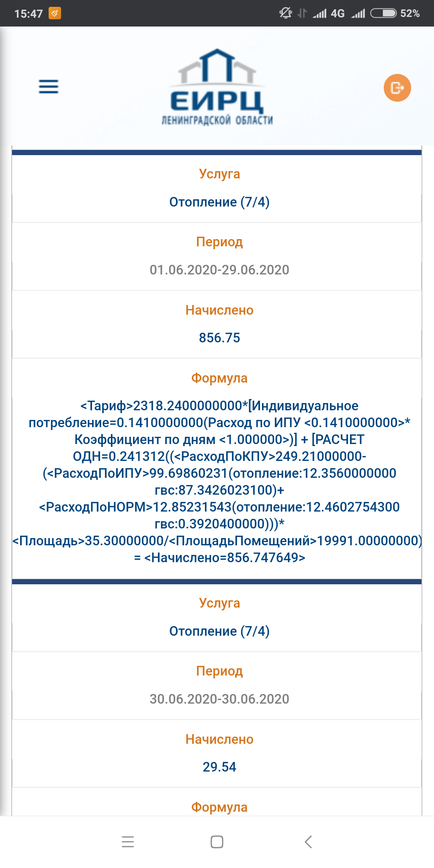
Task: Tap the first Услуга heading
Action: (x=219, y=174)
